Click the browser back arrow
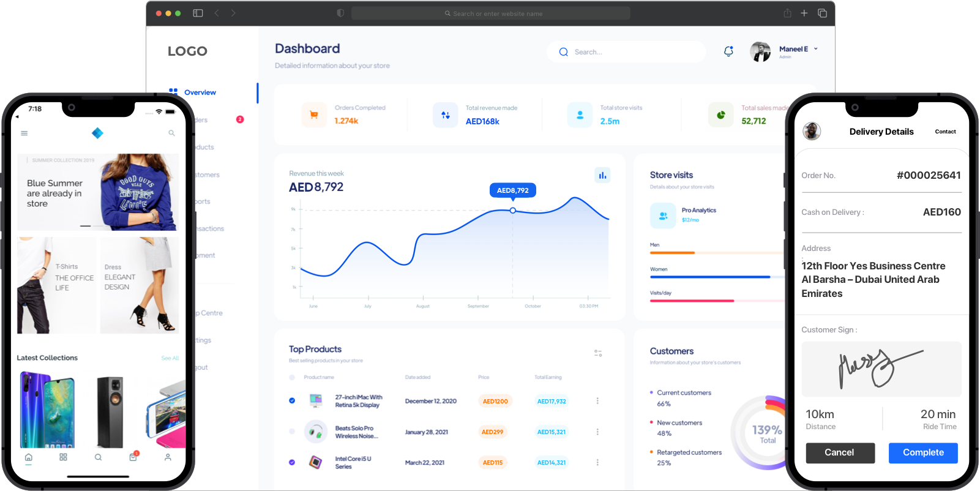The width and height of the screenshot is (980, 491). pos(217,13)
